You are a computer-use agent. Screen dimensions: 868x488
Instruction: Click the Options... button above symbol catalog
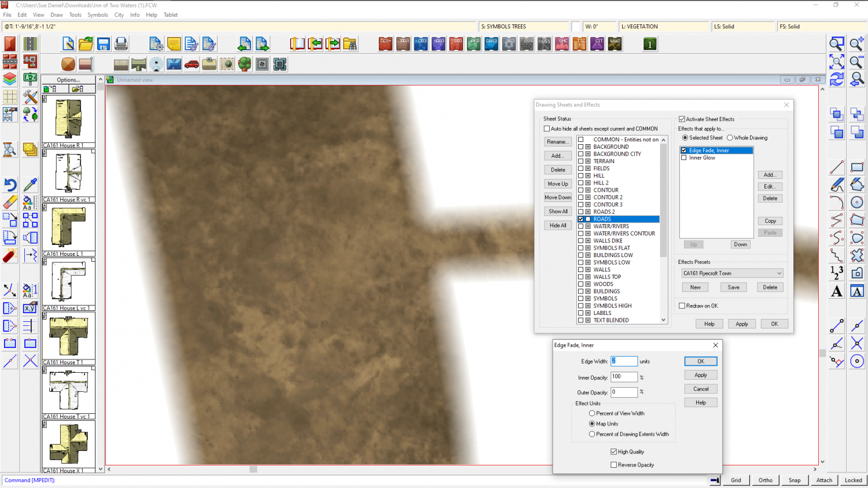(68, 80)
